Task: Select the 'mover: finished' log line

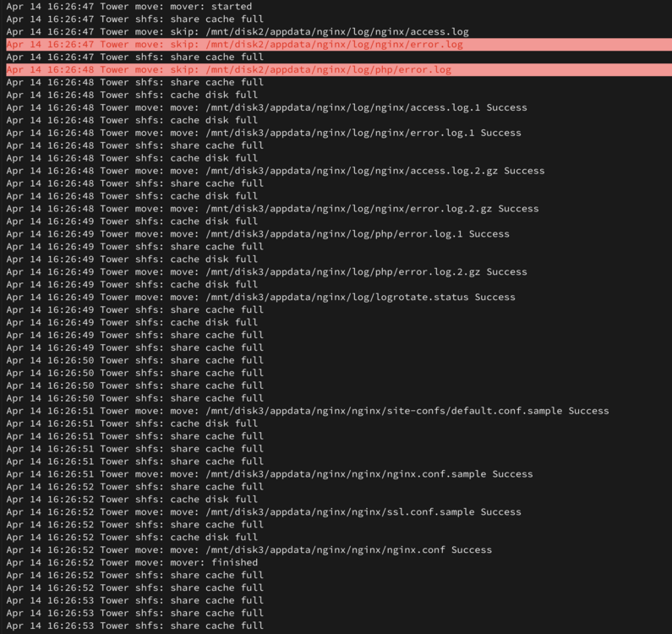Action: click(132, 562)
